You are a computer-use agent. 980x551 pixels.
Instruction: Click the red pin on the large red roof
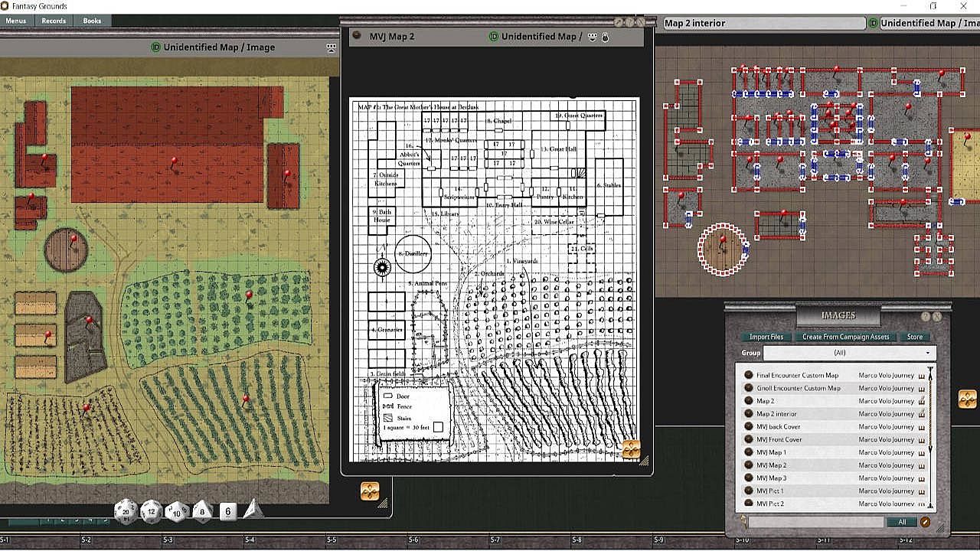174,162
